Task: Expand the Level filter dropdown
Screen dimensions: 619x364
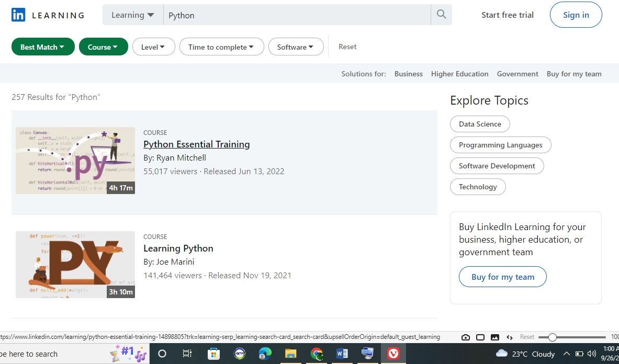Action: [x=153, y=47]
